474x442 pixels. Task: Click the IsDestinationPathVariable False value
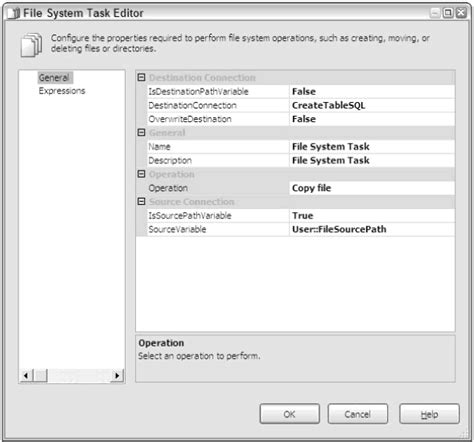[372, 91]
